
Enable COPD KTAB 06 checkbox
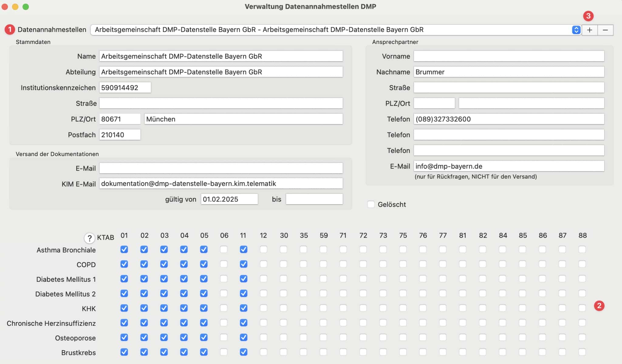(224, 264)
